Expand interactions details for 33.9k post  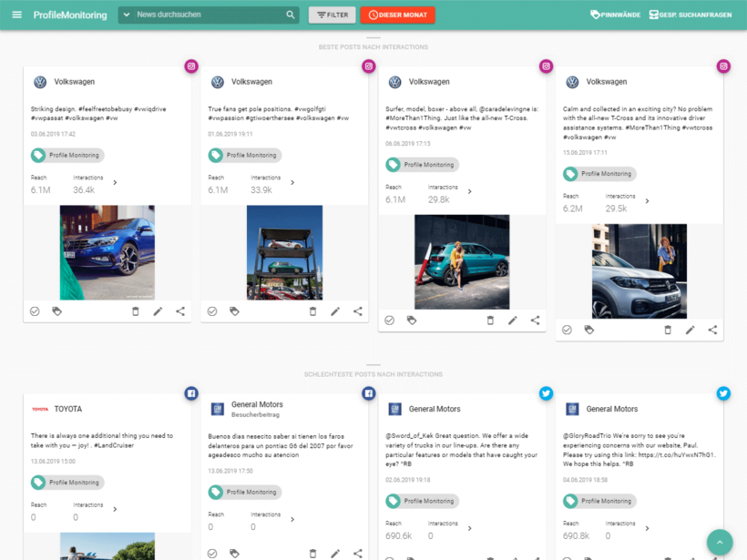pos(292,182)
